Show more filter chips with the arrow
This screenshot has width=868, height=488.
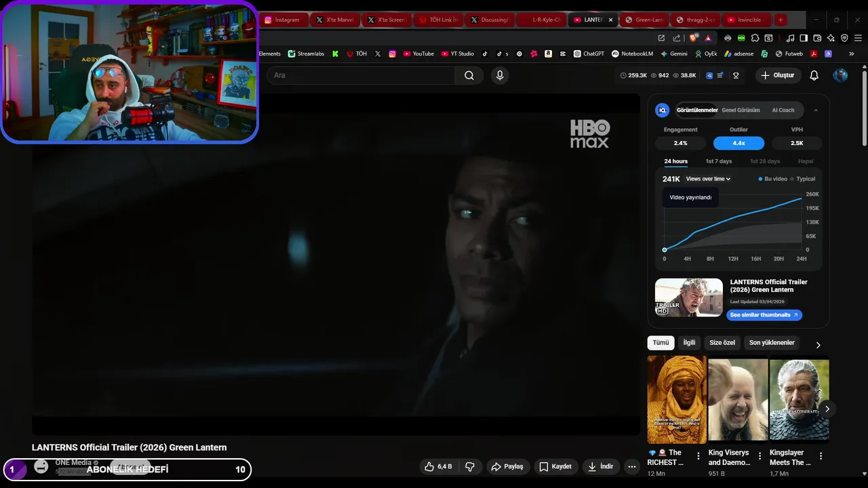coord(818,345)
